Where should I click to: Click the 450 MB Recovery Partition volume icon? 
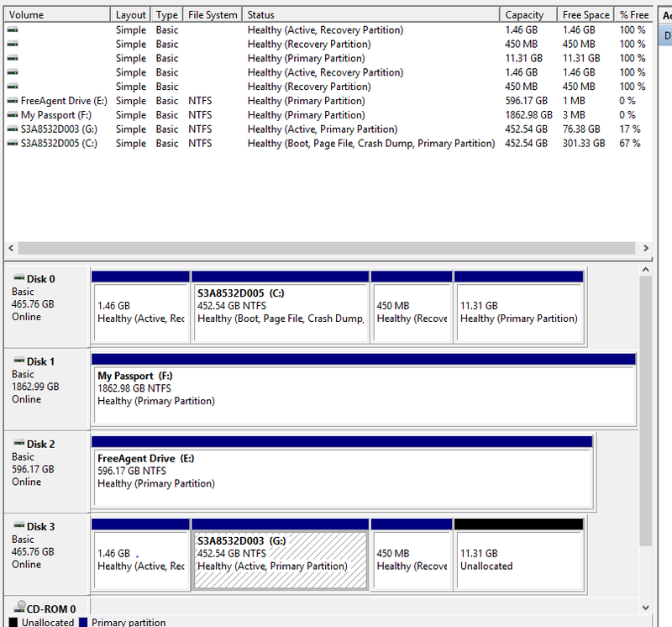click(11, 44)
